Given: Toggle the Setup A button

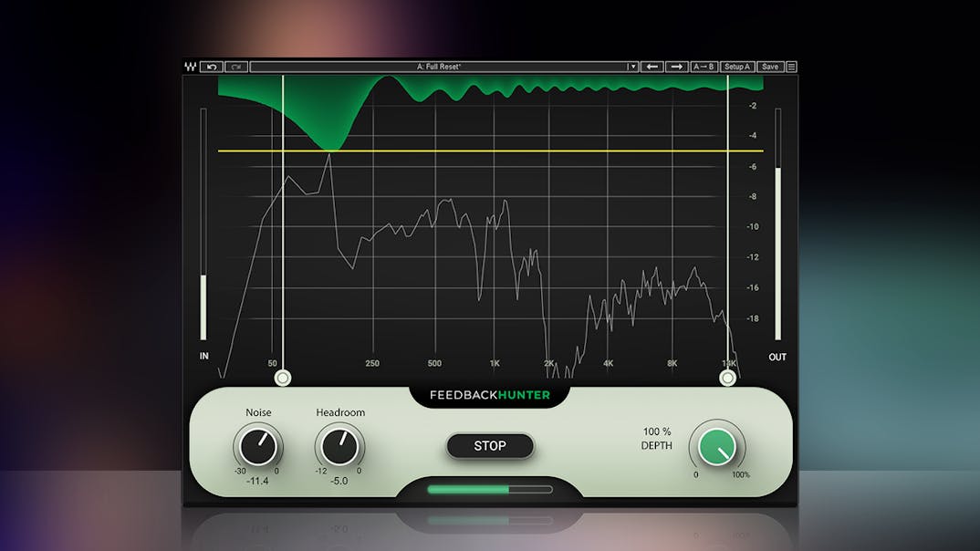Looking at the screenshot, I should (x=736, y=67).
